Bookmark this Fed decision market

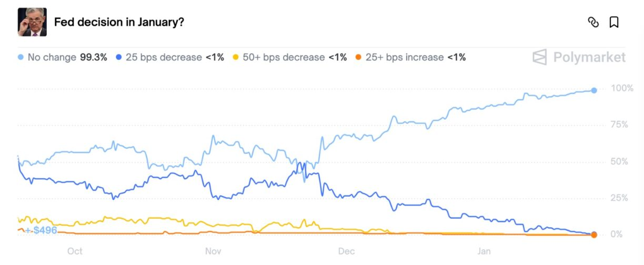(x=613, y=22)
